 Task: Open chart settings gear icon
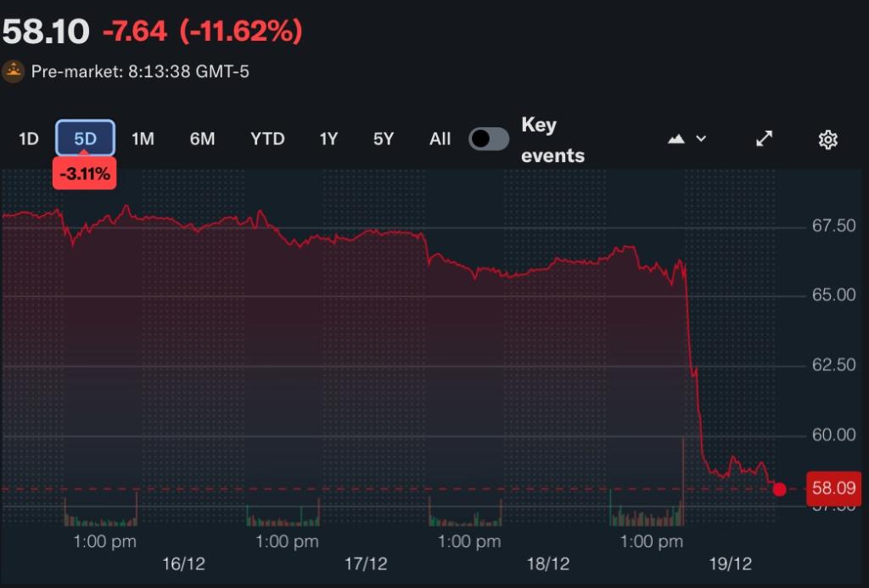click(x=827, y=139)
